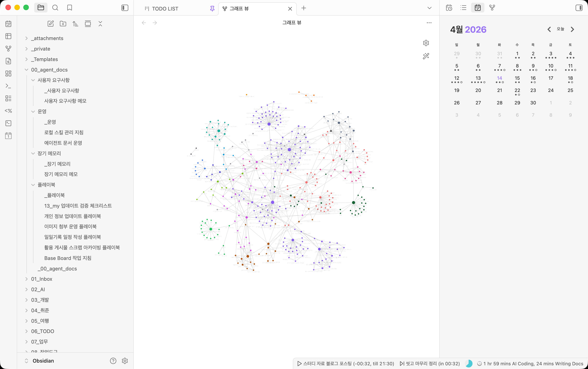Click the graph animation wand icon
Screen dimensions: 588x369
coord(426,56)
